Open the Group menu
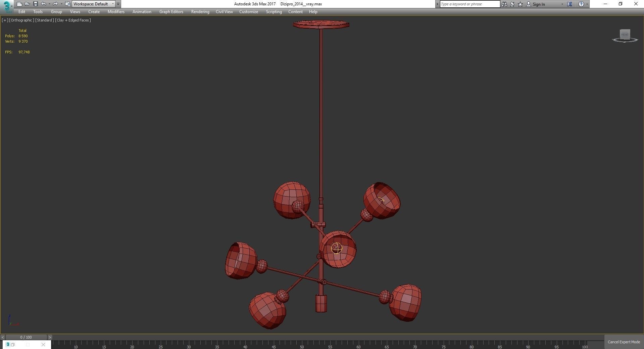 56,12
